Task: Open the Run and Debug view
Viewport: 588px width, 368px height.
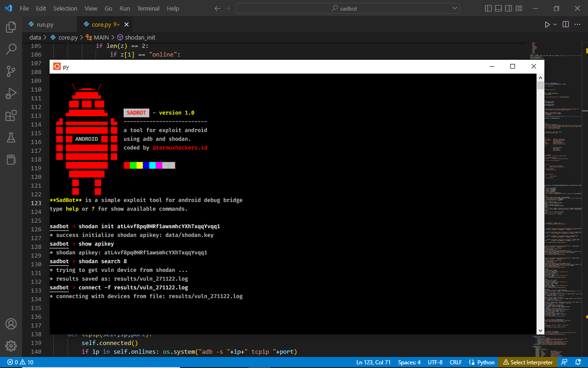Action: [11, 93]
